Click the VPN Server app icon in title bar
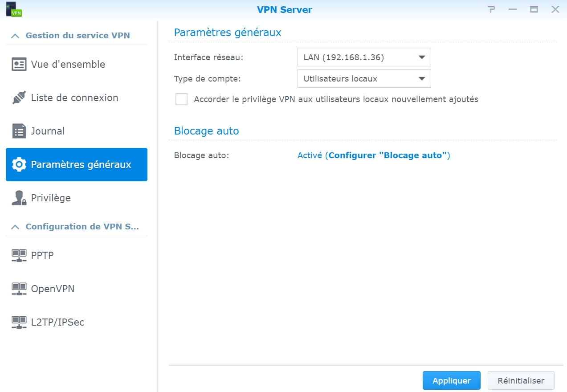567x392 pixels. 14,9
